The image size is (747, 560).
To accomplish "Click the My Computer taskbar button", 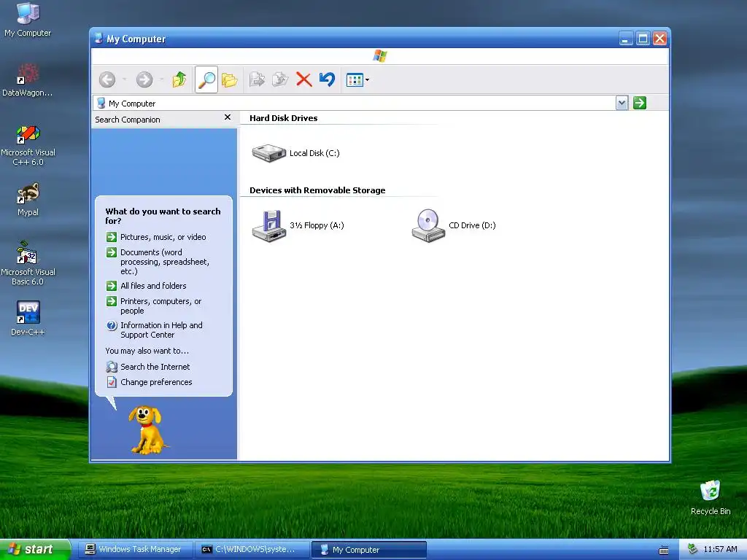I will 368,550.
